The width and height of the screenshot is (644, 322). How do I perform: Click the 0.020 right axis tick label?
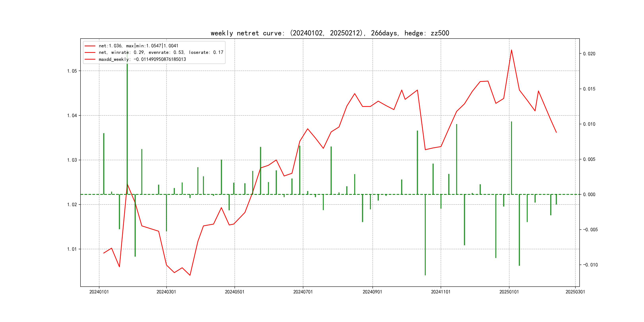pos(589,54)
